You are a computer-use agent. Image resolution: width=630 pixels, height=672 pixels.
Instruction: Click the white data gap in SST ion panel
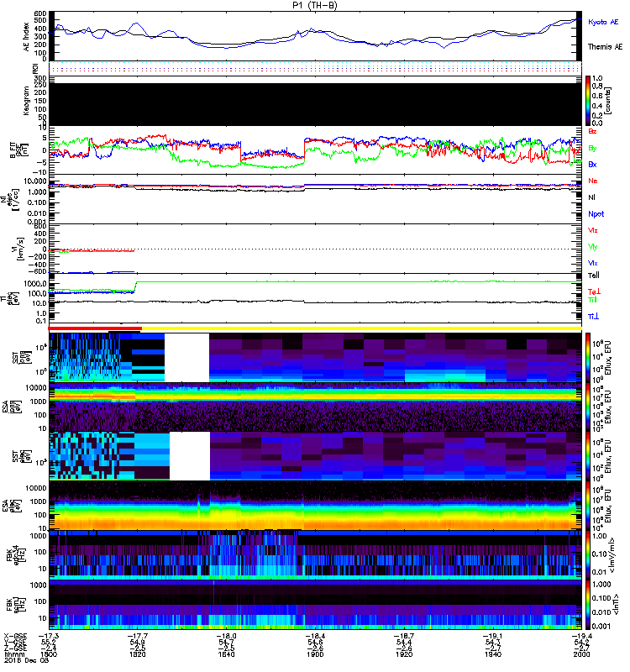186,358
